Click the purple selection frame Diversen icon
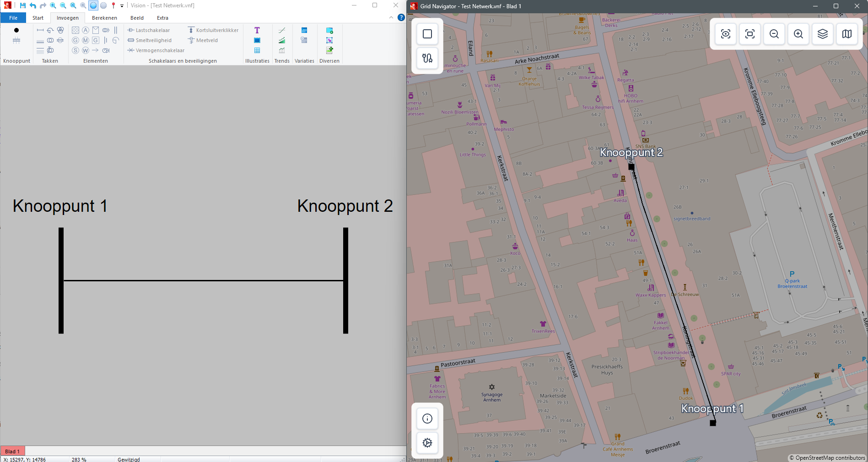The width and height of the screenshot is (868, 462). (329, 40)
